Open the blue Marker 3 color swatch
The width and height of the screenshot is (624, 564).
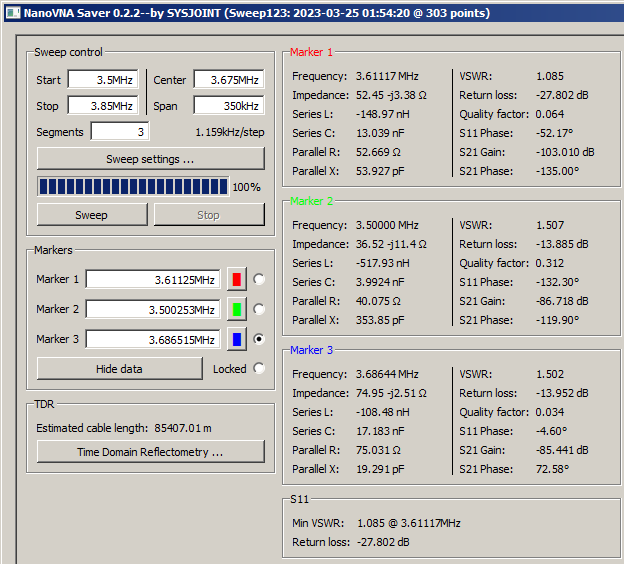[237, 339]
